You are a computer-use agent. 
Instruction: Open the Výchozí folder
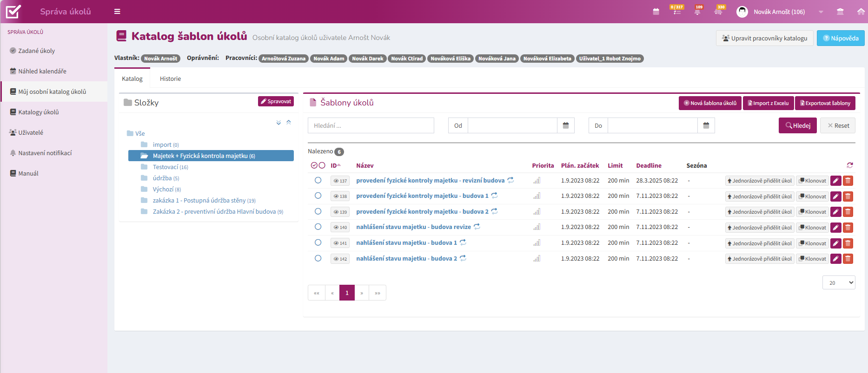click(163, 189)
